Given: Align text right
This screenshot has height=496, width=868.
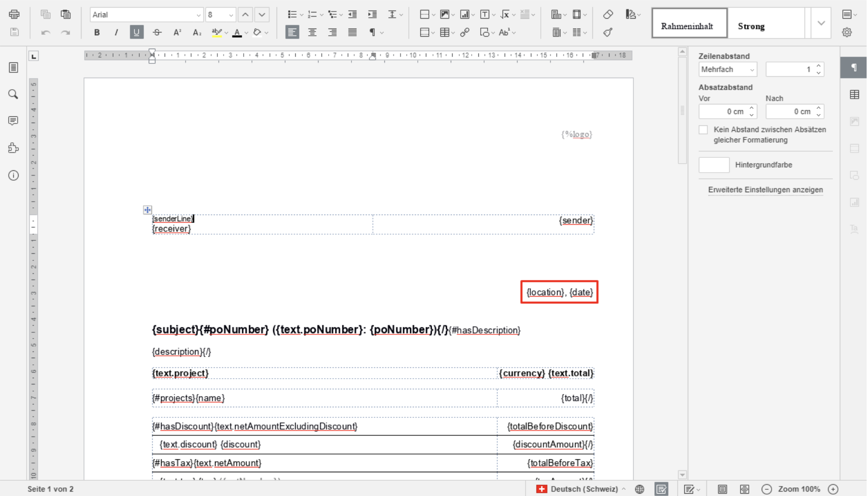Looking at the screenshot, I should 332,32.
